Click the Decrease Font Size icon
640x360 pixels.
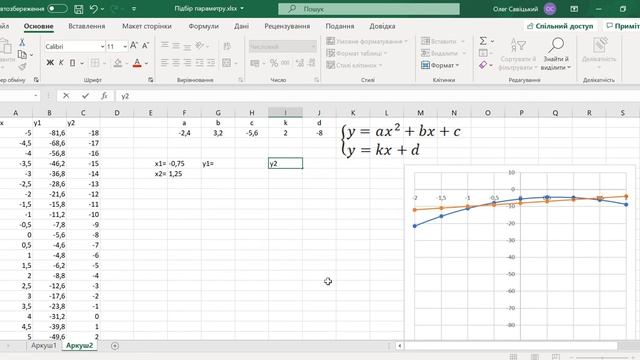(145, 46)
